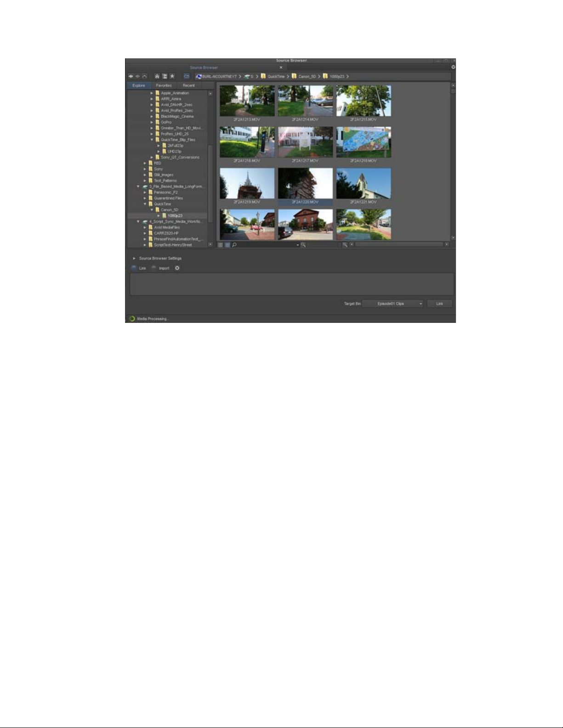Viewport: 563px width, 728px height.
Task: Select clip thumbnail 2F2A1215.MOV
Action: click(364, 101)
